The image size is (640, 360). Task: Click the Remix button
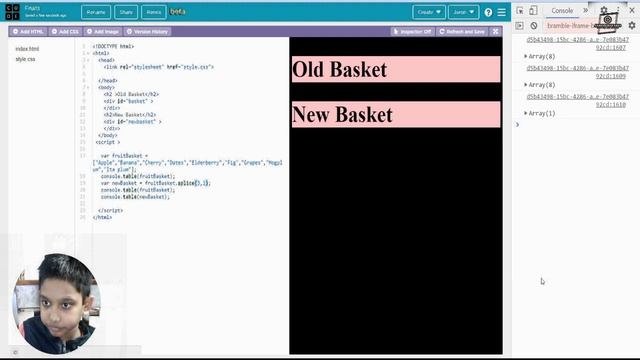154,12
